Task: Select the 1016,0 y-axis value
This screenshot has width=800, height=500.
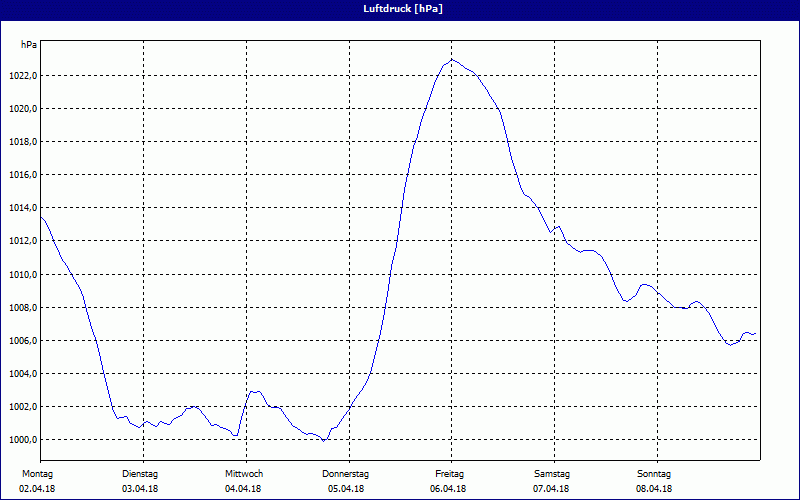Action: pyautogui.click(x=22, y=175)
